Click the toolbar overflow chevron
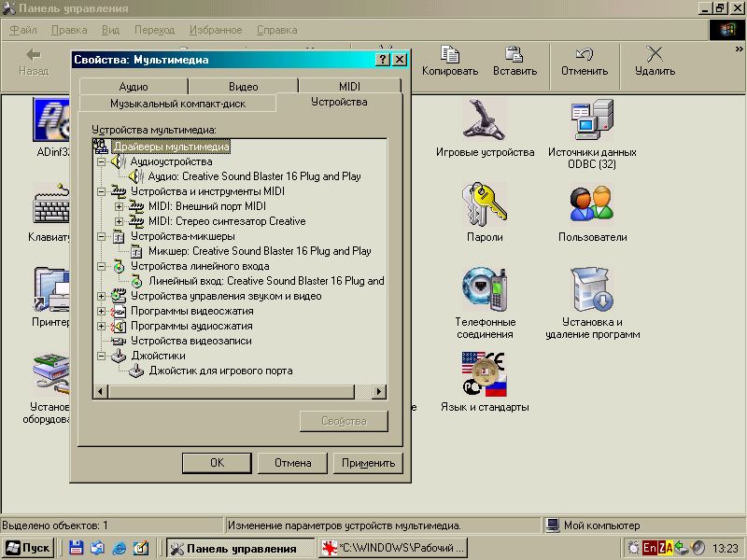Viewport: 747px width, 560px height. [739, 49]
